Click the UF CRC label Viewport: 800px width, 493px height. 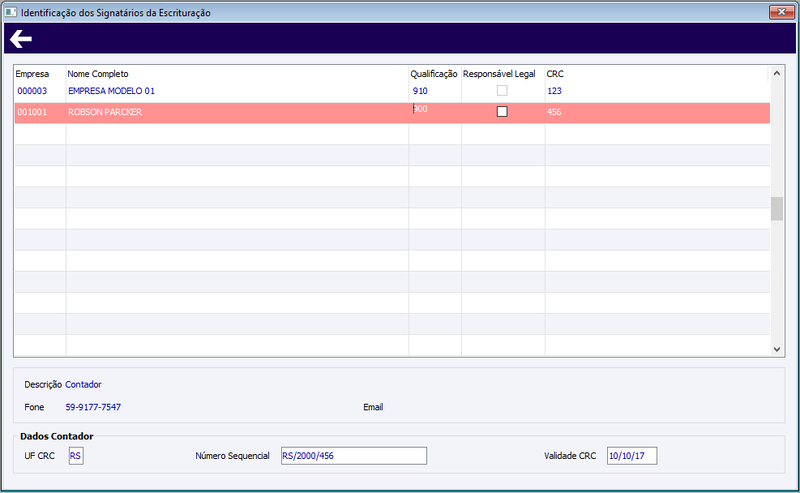point(39,456)
